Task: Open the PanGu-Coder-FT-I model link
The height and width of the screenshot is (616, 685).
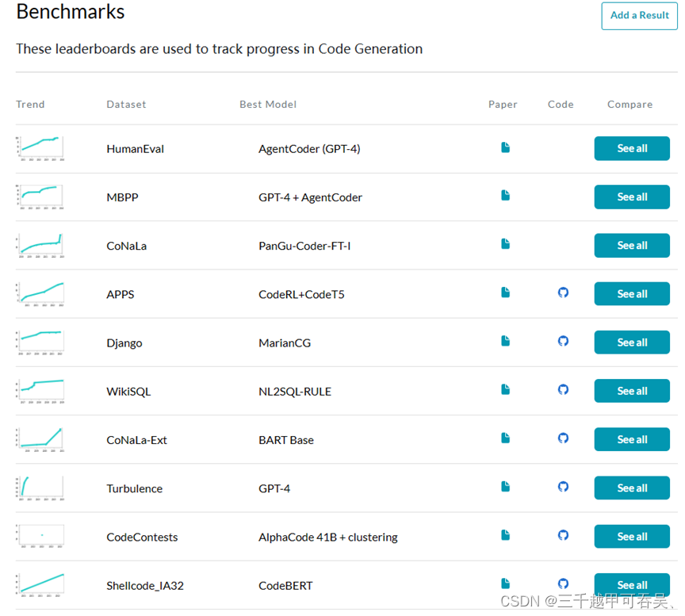Action: click(304, 246)
